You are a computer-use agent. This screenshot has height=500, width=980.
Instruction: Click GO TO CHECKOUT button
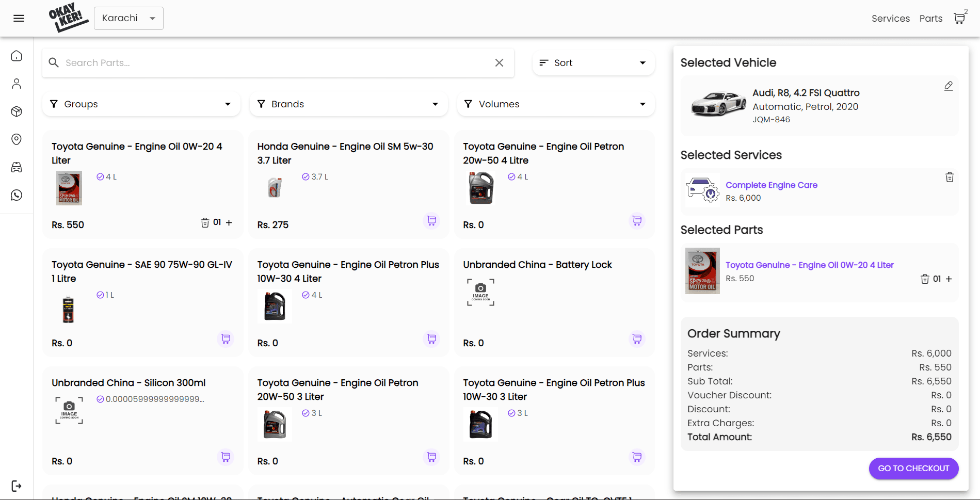(913, 469)
